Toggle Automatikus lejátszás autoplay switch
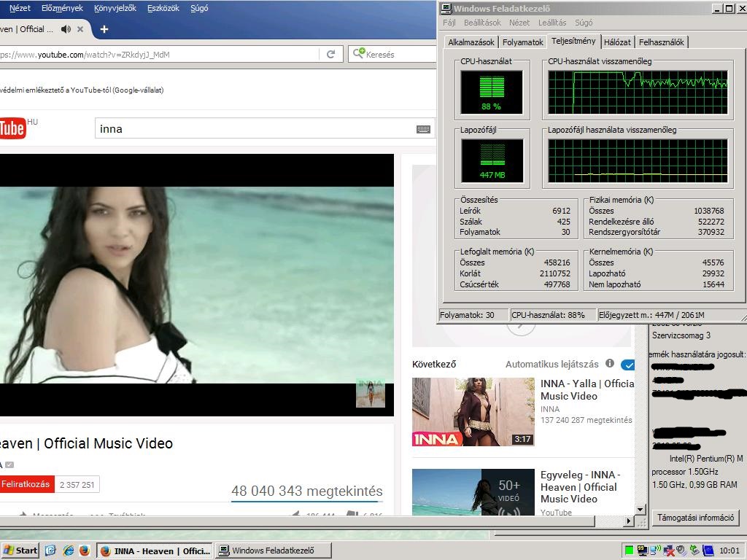Image resolution: width=747 pixels, height=560 pixels. tap(628, 365)
